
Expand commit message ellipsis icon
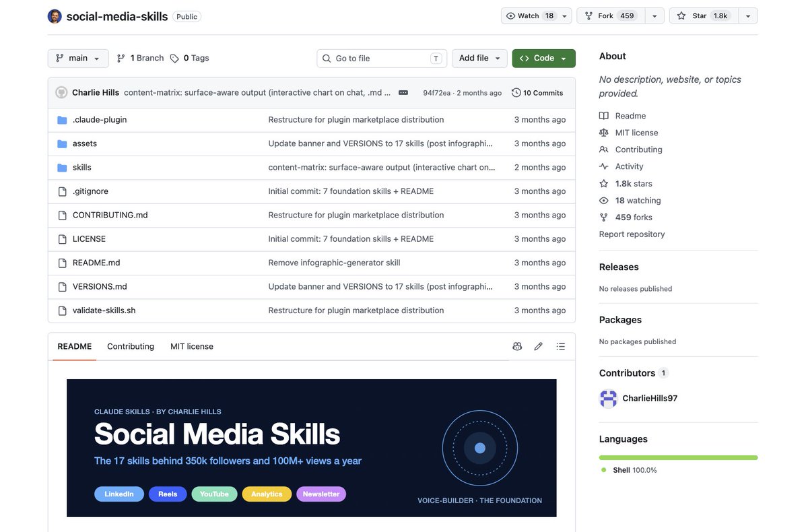point(403,93)
